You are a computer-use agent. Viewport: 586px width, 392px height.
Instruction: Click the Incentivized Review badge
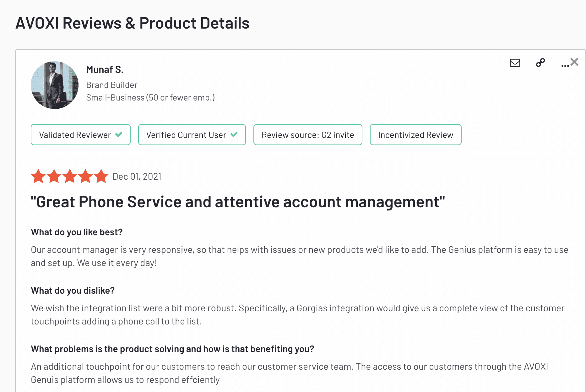[415, 135]
